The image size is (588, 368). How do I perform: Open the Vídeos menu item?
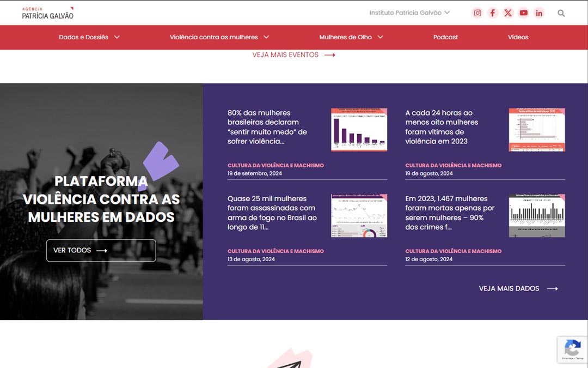(x=518, y=37)
